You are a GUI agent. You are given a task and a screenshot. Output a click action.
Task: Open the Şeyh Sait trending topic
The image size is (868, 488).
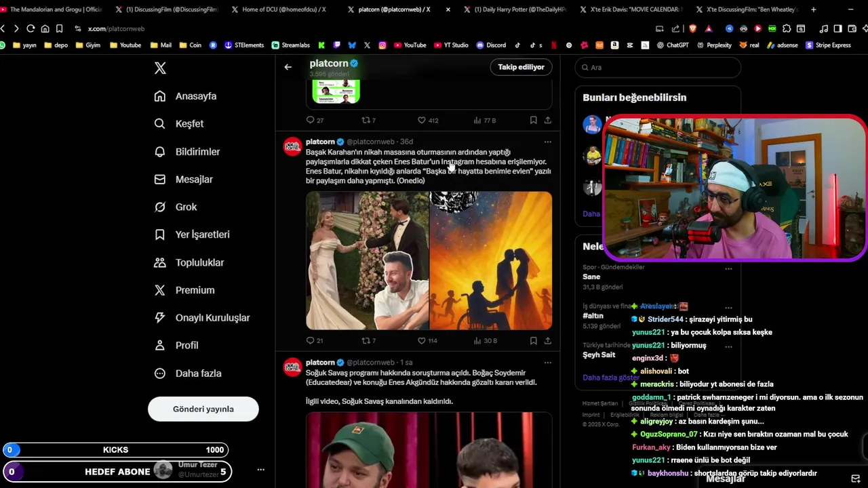click(x=599, y=354)
